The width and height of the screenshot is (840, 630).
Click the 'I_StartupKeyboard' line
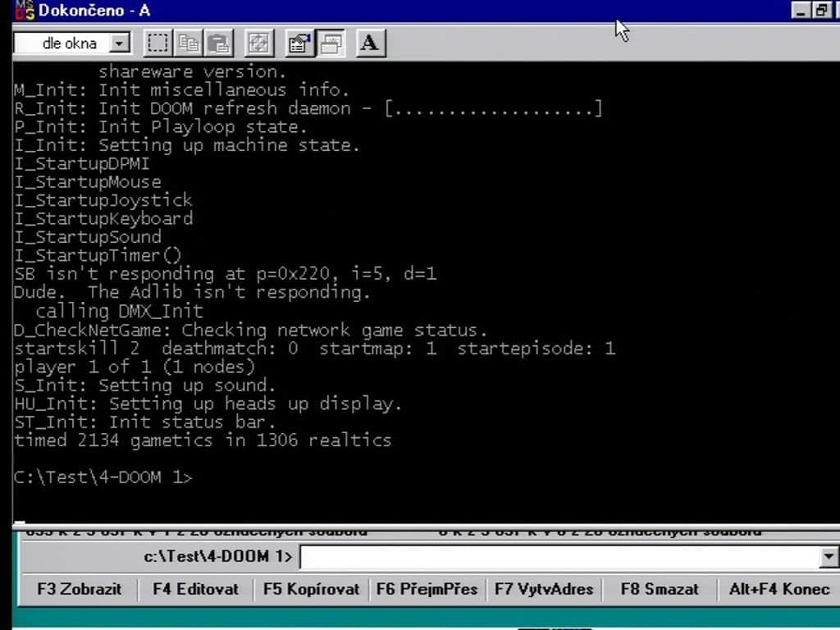click(103, 218)
